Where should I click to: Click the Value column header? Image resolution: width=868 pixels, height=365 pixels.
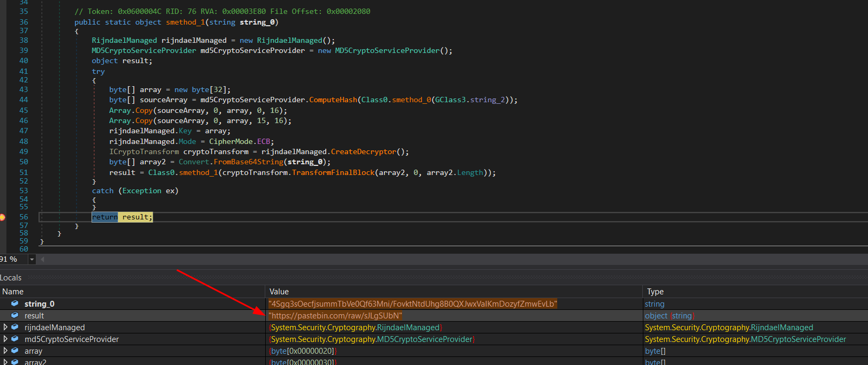click(x=279, y=292)
